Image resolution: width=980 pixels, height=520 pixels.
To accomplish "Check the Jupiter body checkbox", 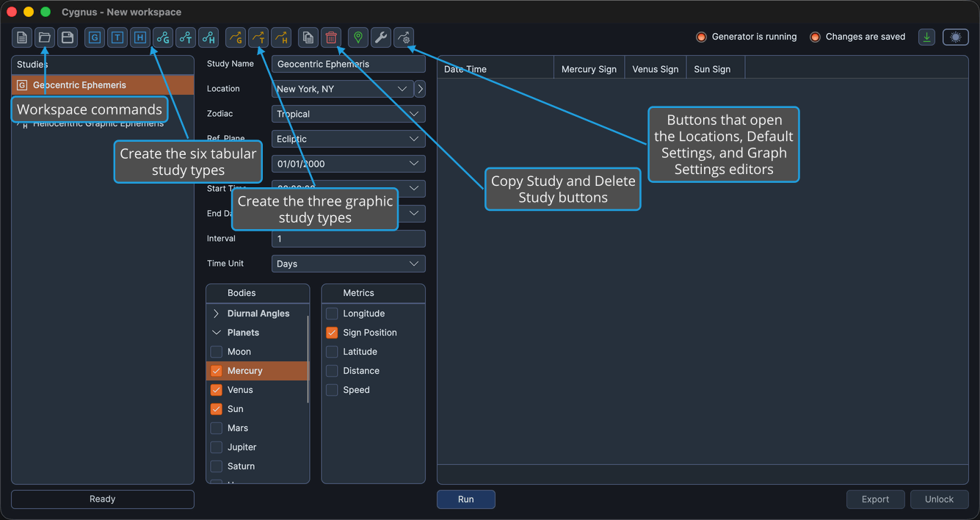I will pos(217,447).
